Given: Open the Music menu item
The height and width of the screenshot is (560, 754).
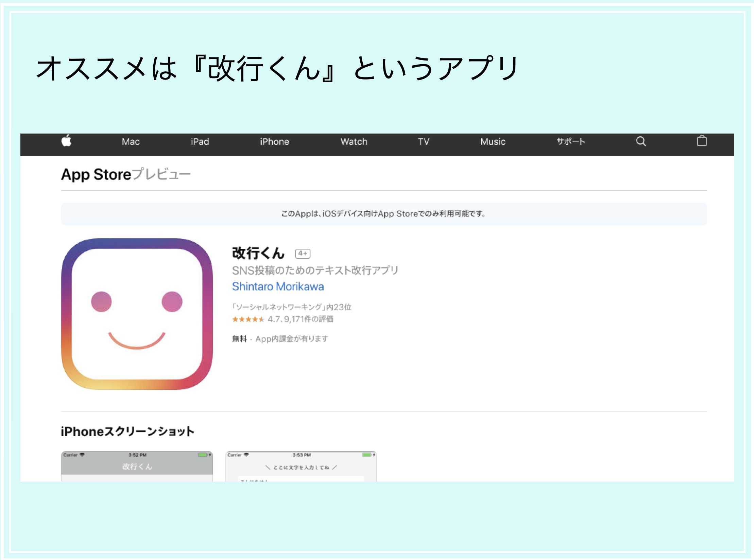Looking at the screenshot, I should [x=493, y=141].
